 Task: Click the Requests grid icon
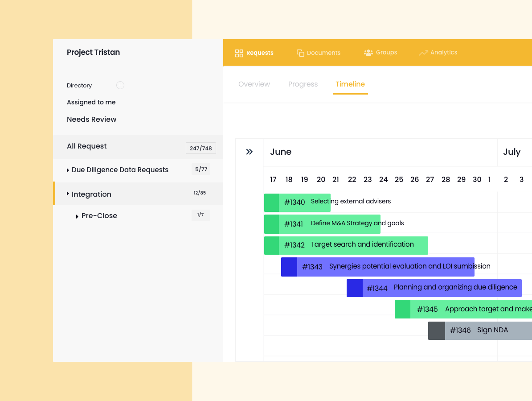(239, 53)
